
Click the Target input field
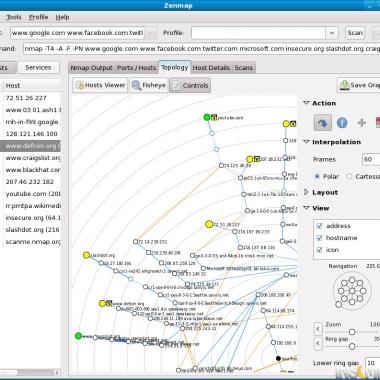click(x=77, y=33)
